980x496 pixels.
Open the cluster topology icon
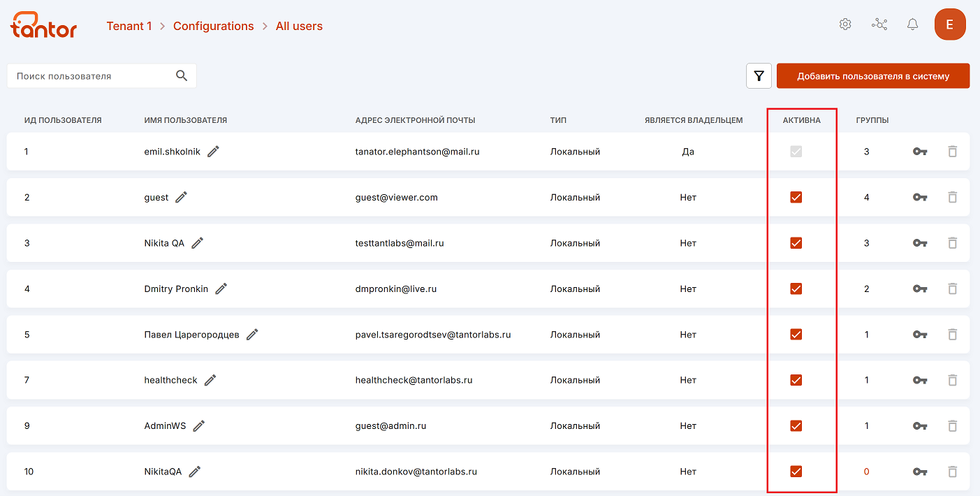click(879, 24)
